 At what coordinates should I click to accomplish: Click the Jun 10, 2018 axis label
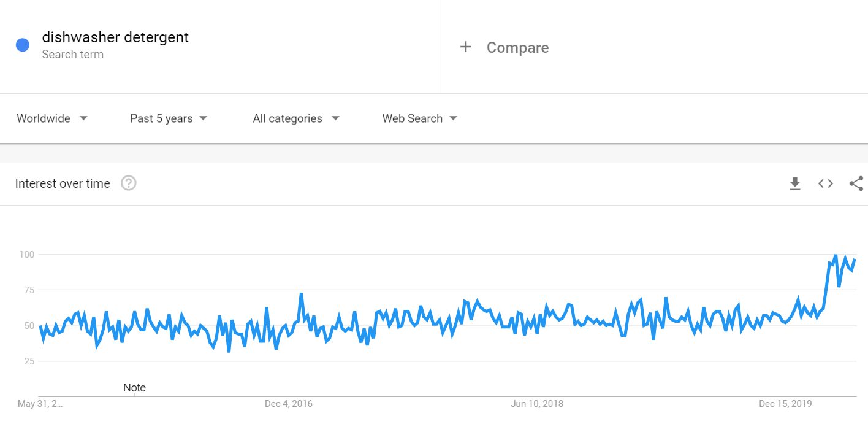click(537, 404)
